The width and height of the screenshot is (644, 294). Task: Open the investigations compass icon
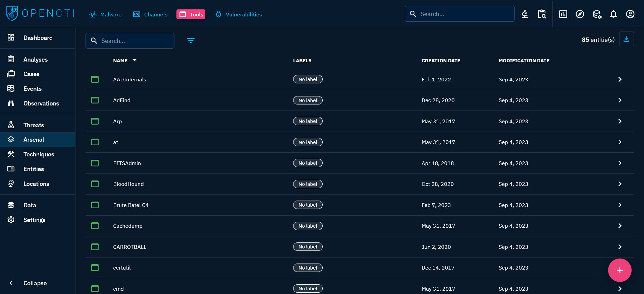tap(580, 14)
